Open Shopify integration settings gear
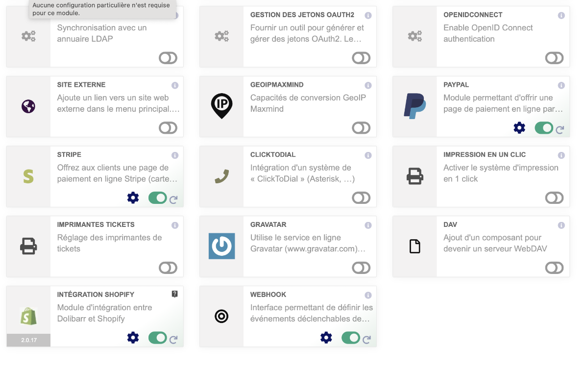 (x=133, y=337)
